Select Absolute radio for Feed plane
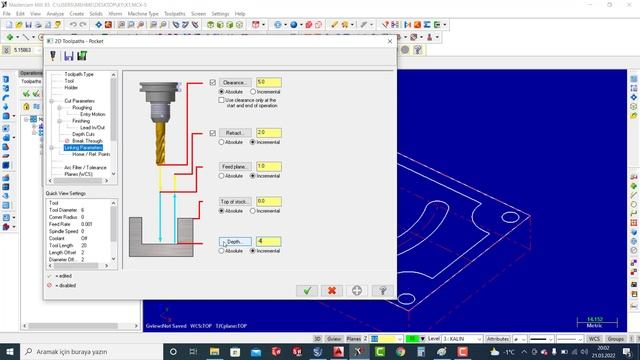640x360 pixels. [x=222, y=176]
